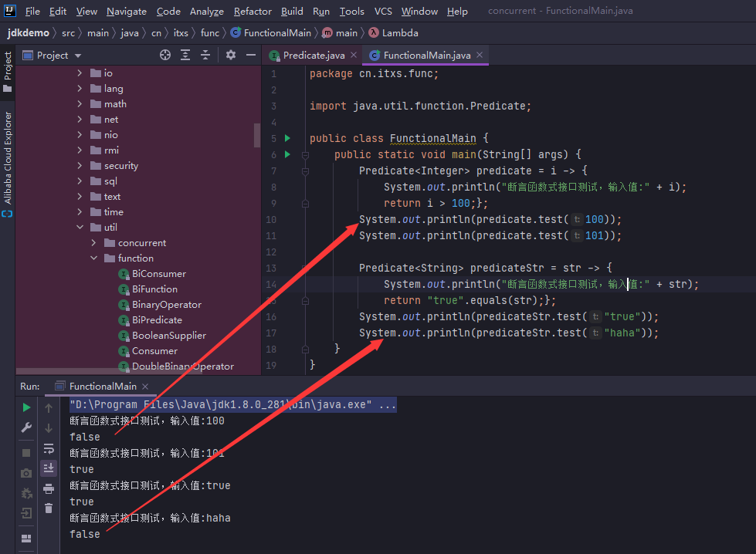Open Alibaba Cloud Explorer side tab
The image size is (756, 554).
[x=8, y=164]
